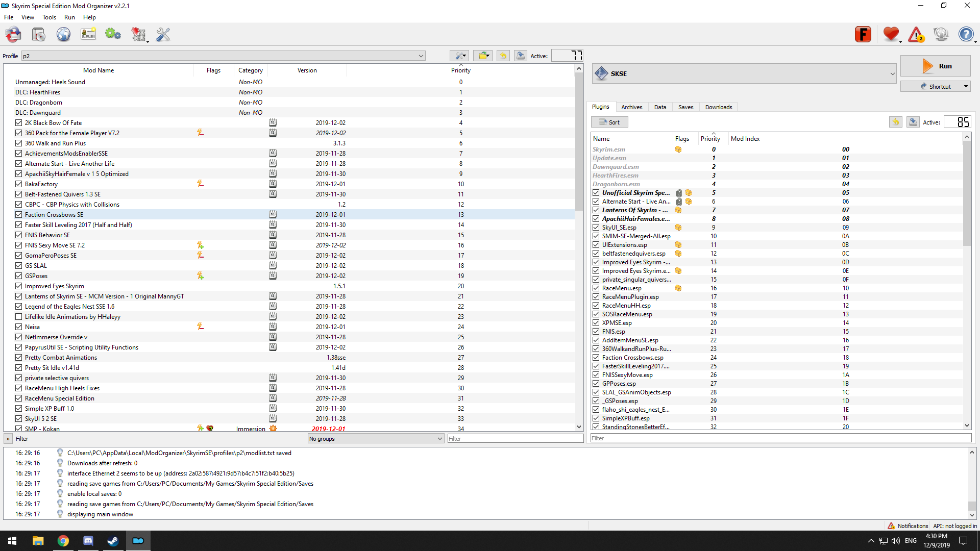Open the Tools puzzle pieces icon
Viewport: 980px width, 551px height.
coord(138,35)
